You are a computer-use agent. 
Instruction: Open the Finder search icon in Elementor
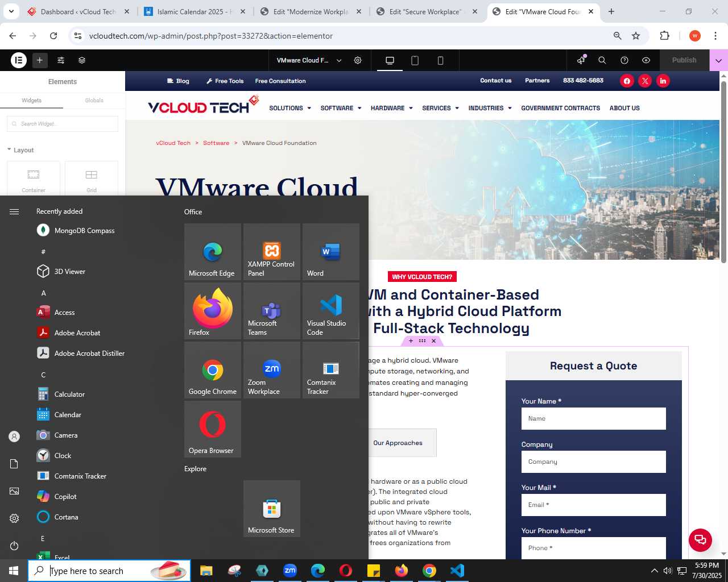pyautogui.click(x=602, y=60)
